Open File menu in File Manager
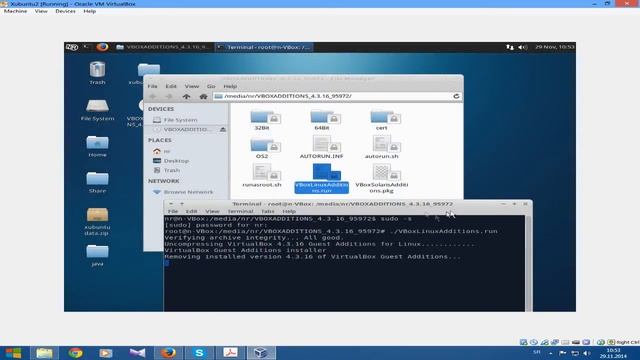 click(152, 86)
